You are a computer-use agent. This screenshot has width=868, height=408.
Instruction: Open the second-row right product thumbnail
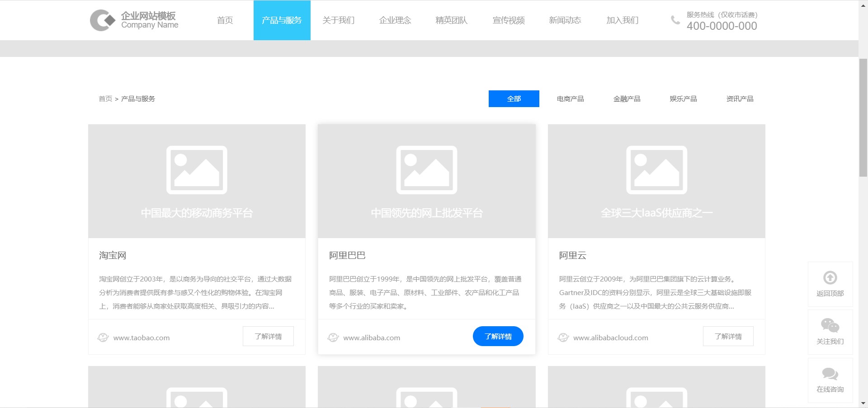[656, 387]
